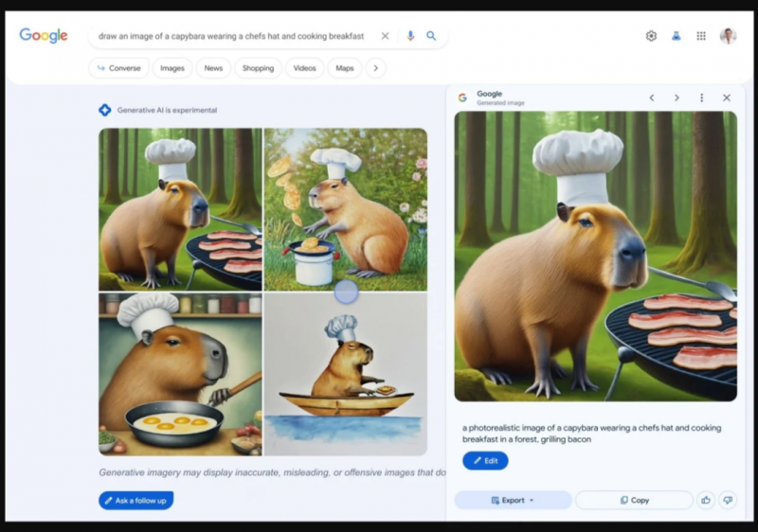Click the generative imagery disclaimer text
This screenshot has width=758, height=532.
point(272,472)
